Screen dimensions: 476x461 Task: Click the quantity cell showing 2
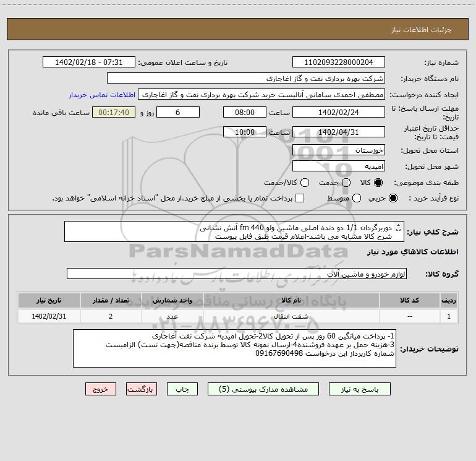pos(111,316)
